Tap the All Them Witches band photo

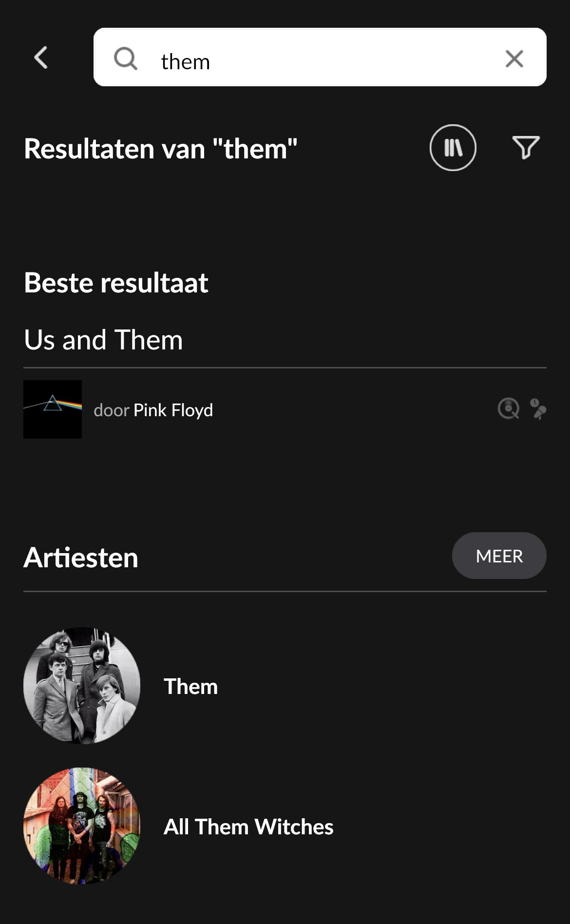[82, 826]
